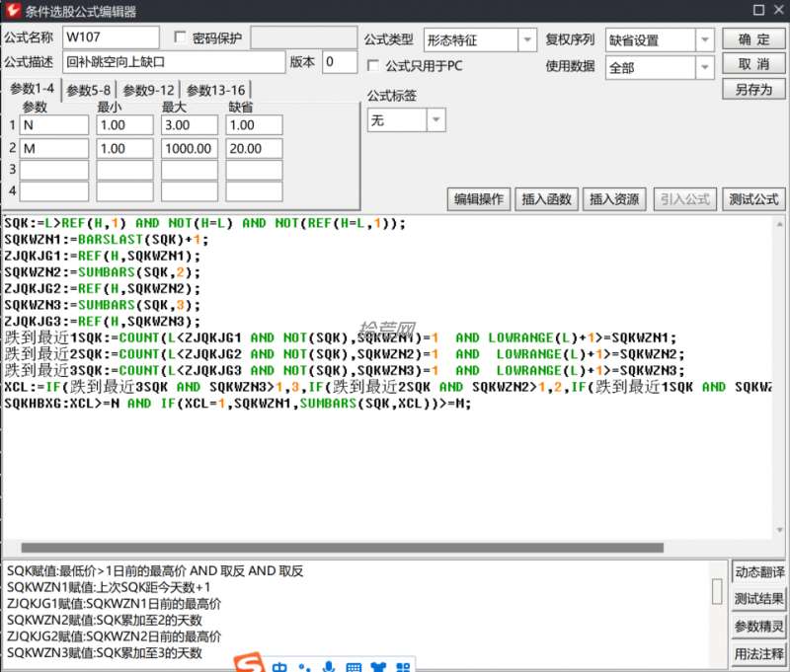790x672 pixels.
Task: Click code editor scroll-down arrow
Action: click(779, 530)
